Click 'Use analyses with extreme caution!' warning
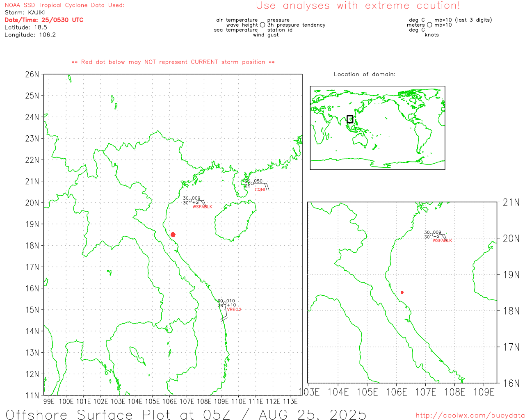Viewport: 525px width, 420px height. (x=358, y=6)
